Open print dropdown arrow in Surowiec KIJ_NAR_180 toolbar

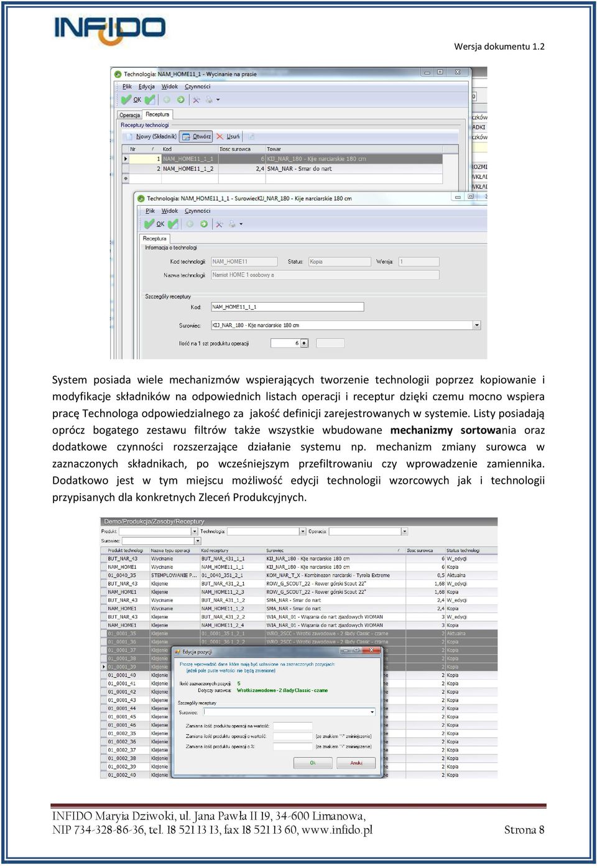coord(241,224)
